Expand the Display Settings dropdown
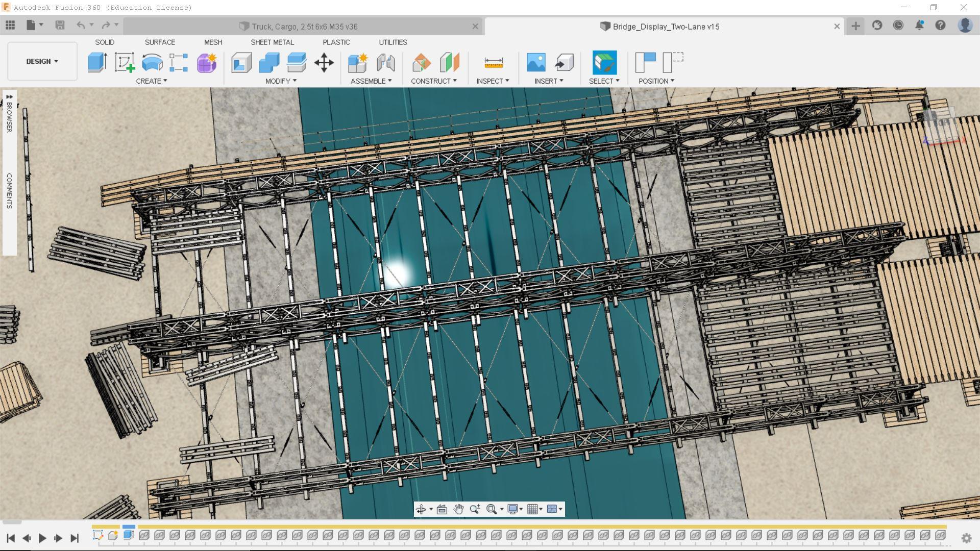This screenshot has height=551, width=980. tap(514, 509)
